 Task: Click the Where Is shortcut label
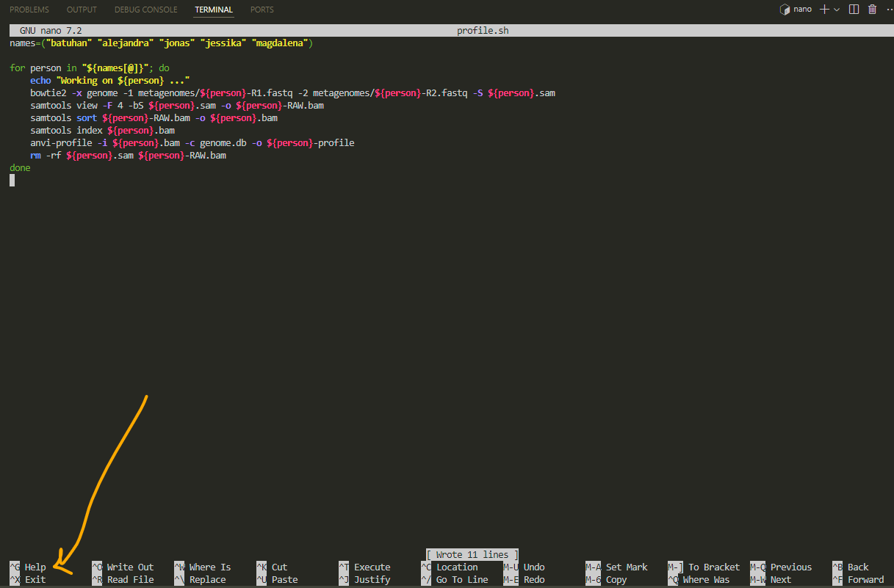[209, 567]
